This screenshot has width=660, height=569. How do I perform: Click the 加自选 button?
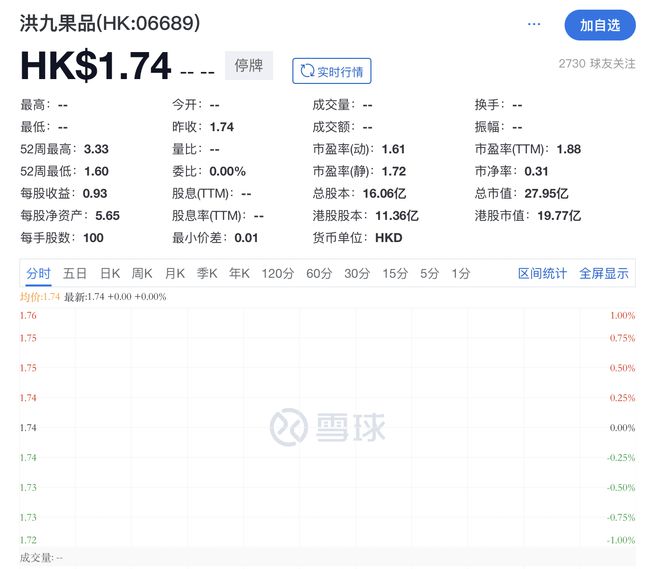point(600,25)
